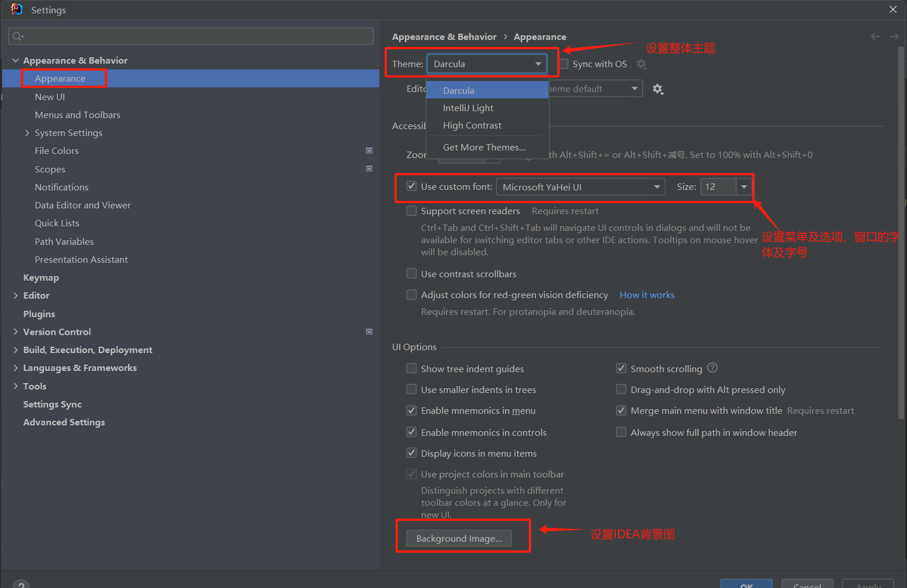
Task: Expand Build, Execution, Deployment node
Action: [x=16, y=350]
